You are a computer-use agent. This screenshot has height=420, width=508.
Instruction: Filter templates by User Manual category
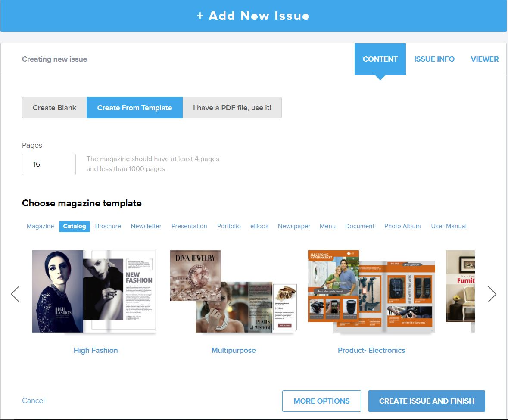click(449, 226)
